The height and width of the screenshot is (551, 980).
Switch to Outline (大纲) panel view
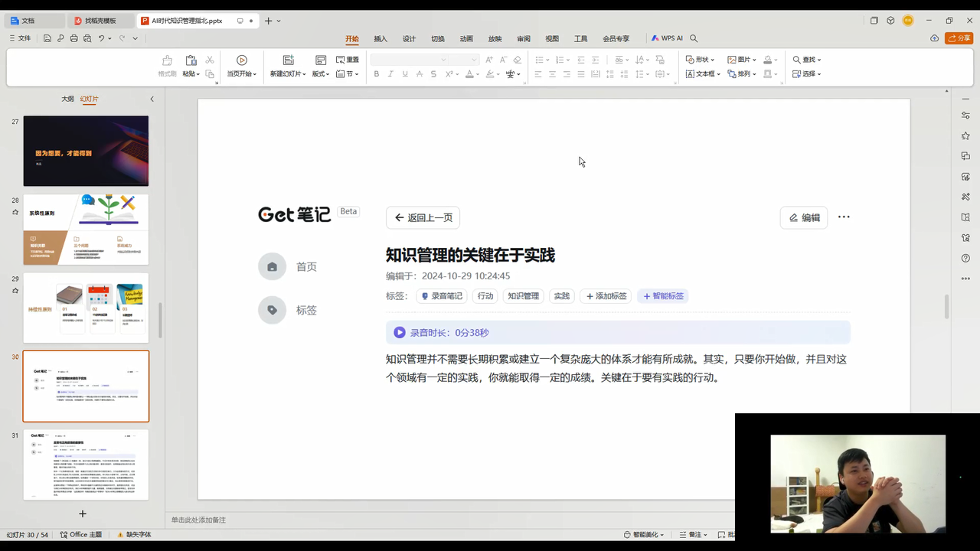[67, 99]
